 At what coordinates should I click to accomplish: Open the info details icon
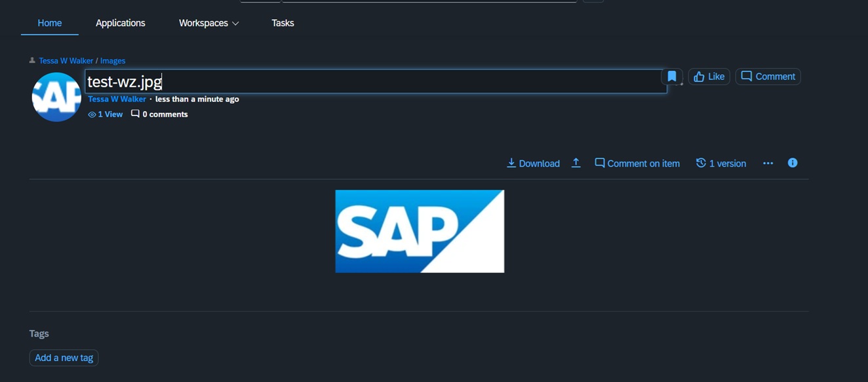tap(793, 163)
